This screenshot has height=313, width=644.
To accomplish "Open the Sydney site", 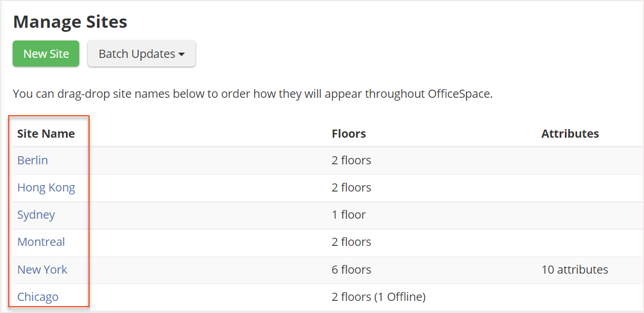I will 36,215.
